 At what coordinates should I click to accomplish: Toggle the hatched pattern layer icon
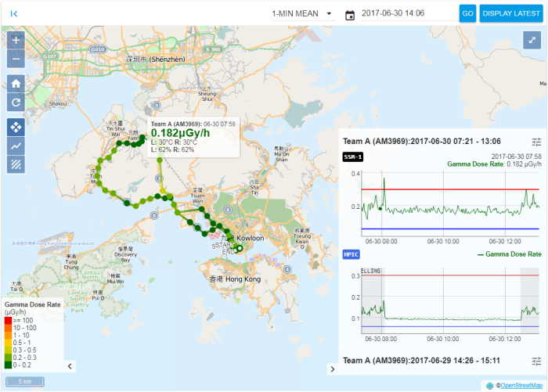click(x=16, y=164)
